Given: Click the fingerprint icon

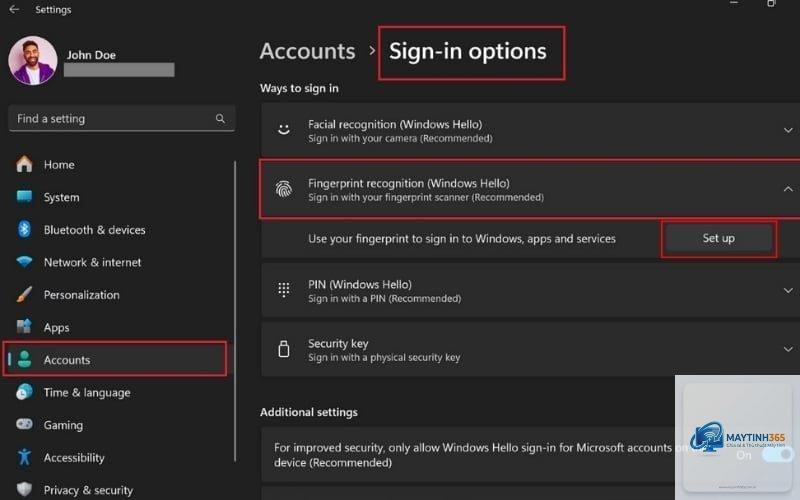Looking at the screenshot, I should pos(284,189).
